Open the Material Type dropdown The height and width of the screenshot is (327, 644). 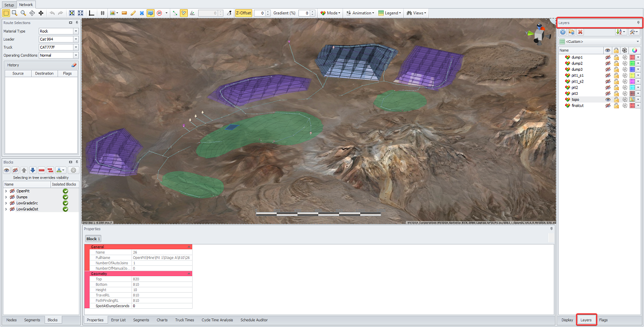(76, 31)
